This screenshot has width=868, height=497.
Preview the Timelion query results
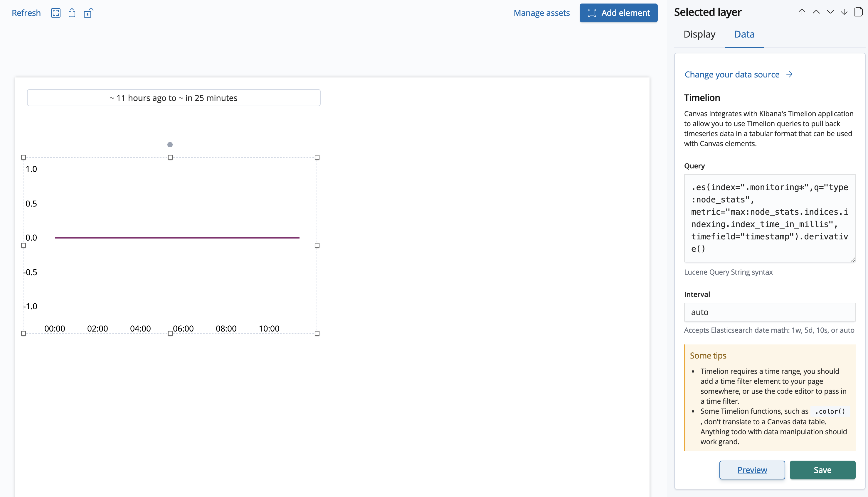(x=752, y=470)
